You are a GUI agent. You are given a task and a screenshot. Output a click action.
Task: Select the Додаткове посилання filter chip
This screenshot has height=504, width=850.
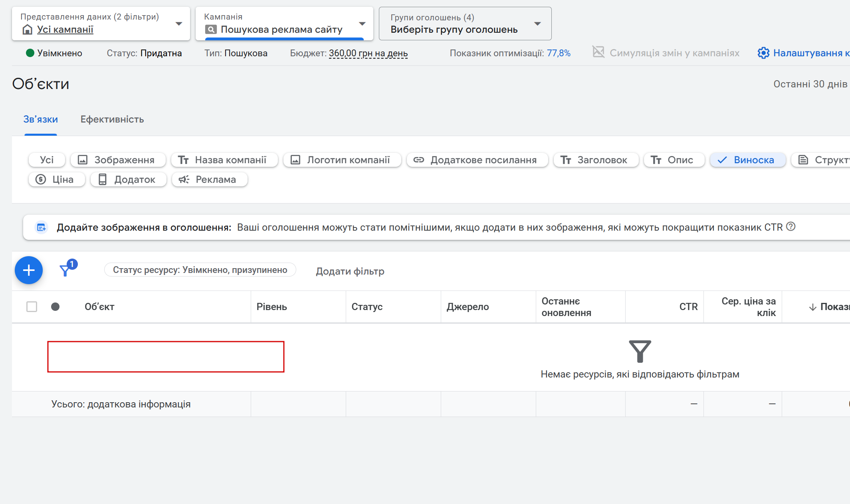point(477,160)
